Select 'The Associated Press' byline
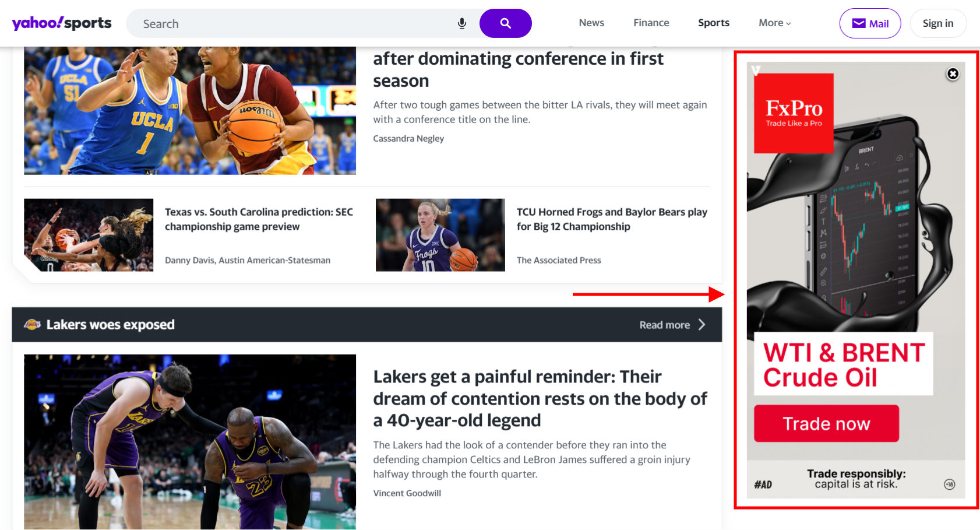 (559, 260)
